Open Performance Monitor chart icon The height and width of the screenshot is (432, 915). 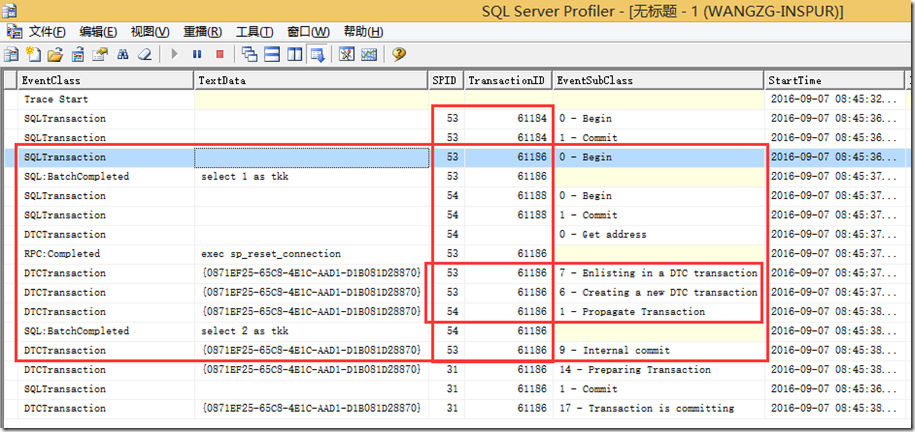click(x=369, y=54)
